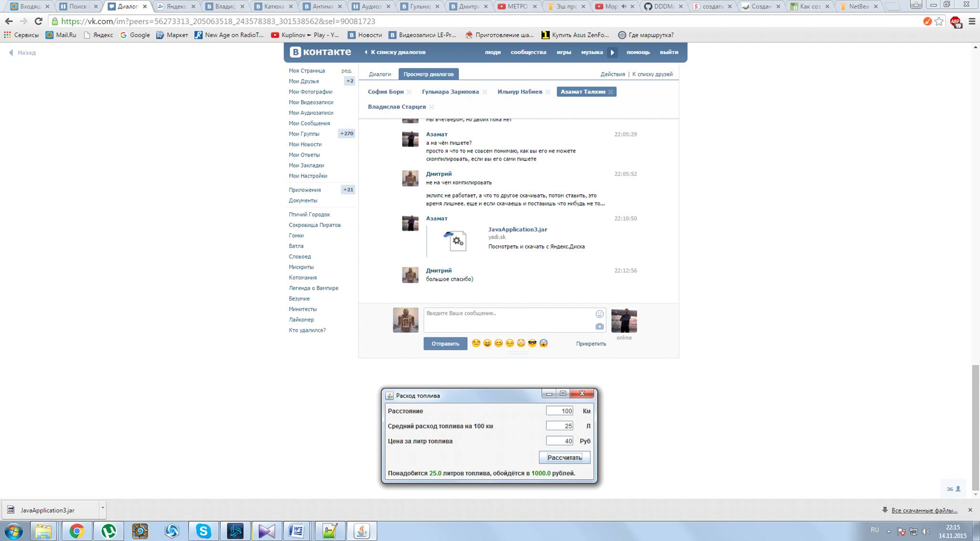Click the smiley emoji picker icon
Screen dimensions: 980x541
600,314
